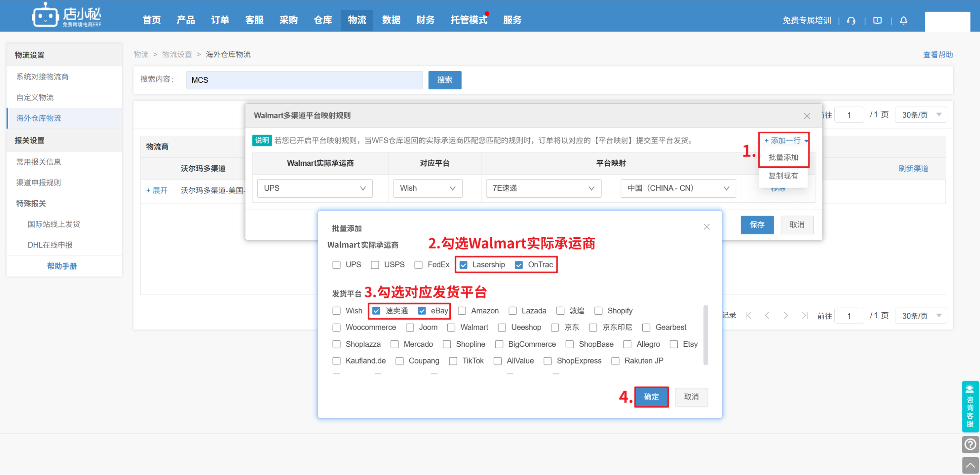This screenshot has height=475, width=980.
Task: Check the UPS carrier checkbox
Action: tap(337, 265)
